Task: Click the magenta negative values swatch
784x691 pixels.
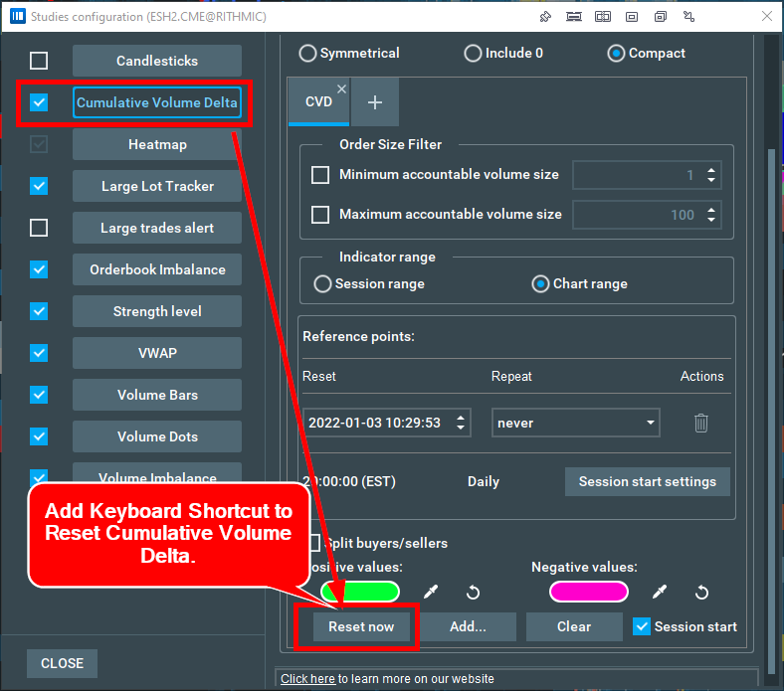Action: [x=589, y=592]
